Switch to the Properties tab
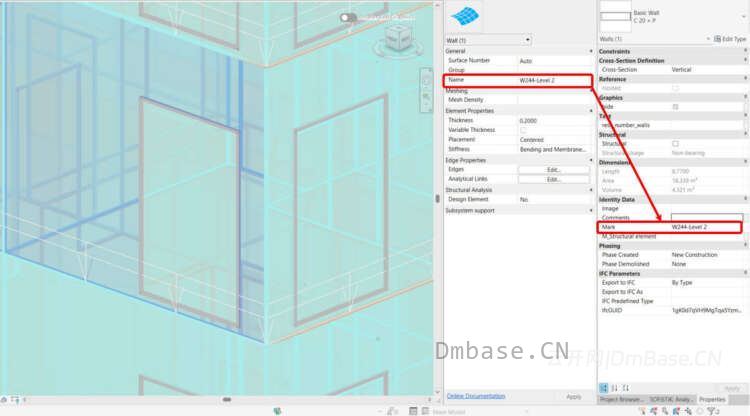Screen dimensions: 750x416 click(x=712, y=399)
